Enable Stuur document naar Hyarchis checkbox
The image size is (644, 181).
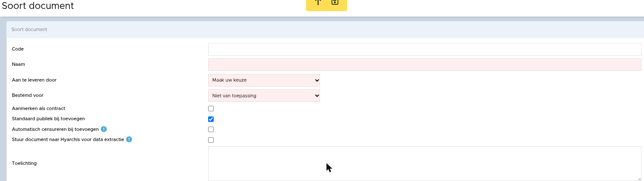click(x=211, y=140)
